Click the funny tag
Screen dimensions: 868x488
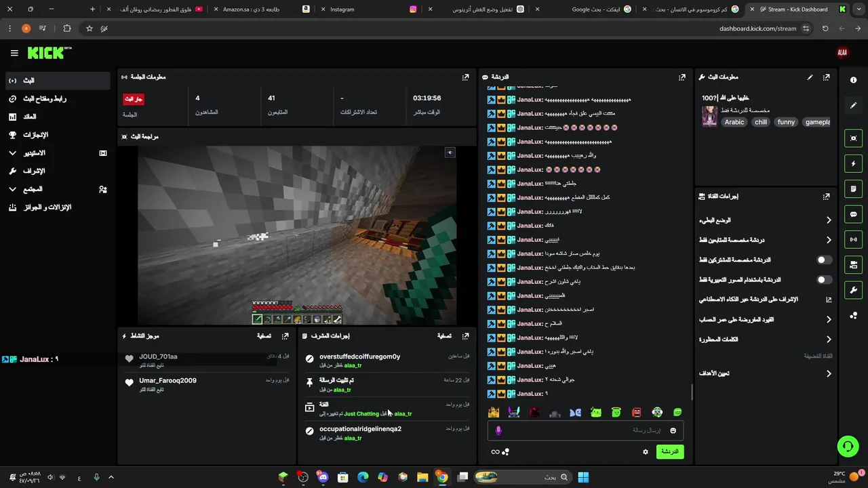(x=786, y=122)
